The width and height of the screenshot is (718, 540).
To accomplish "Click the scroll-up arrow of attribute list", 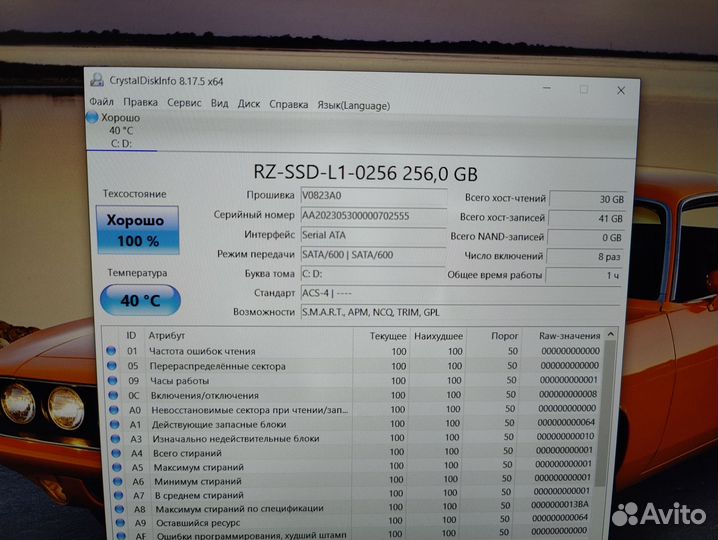I will [x=611, y=335].
